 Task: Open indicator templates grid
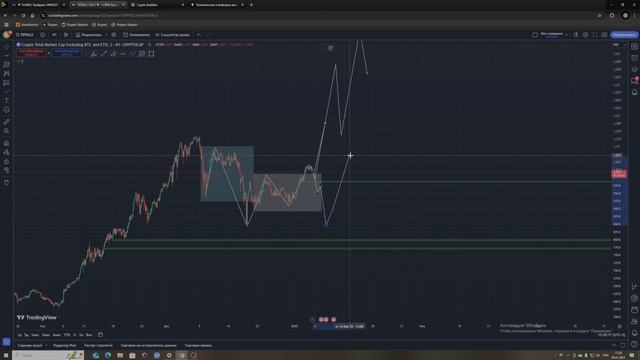114,35
